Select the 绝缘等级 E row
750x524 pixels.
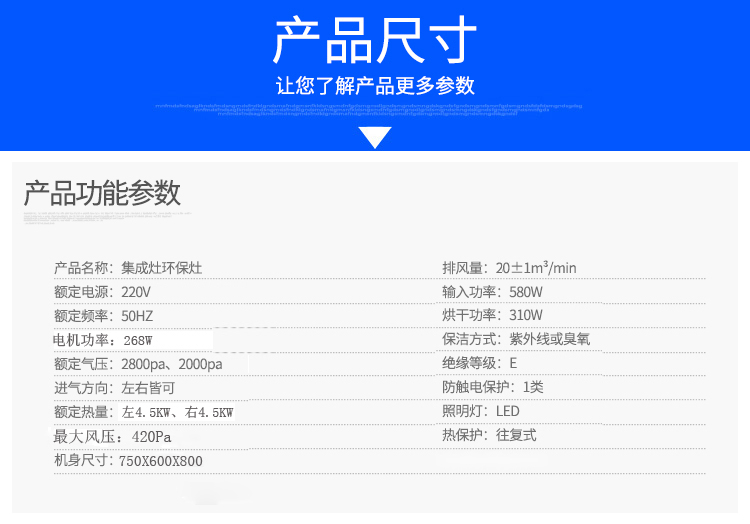click(x=480, y=364)
